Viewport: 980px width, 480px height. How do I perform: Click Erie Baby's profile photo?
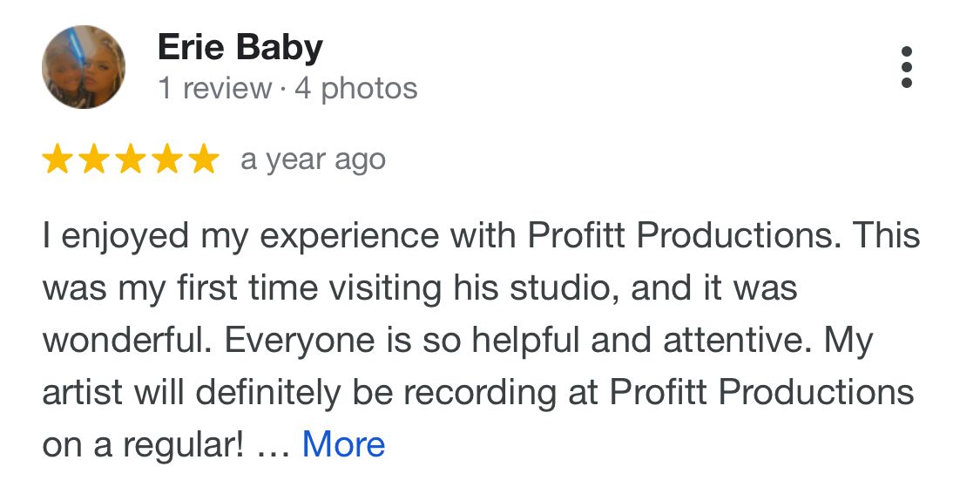coord(84,67)
